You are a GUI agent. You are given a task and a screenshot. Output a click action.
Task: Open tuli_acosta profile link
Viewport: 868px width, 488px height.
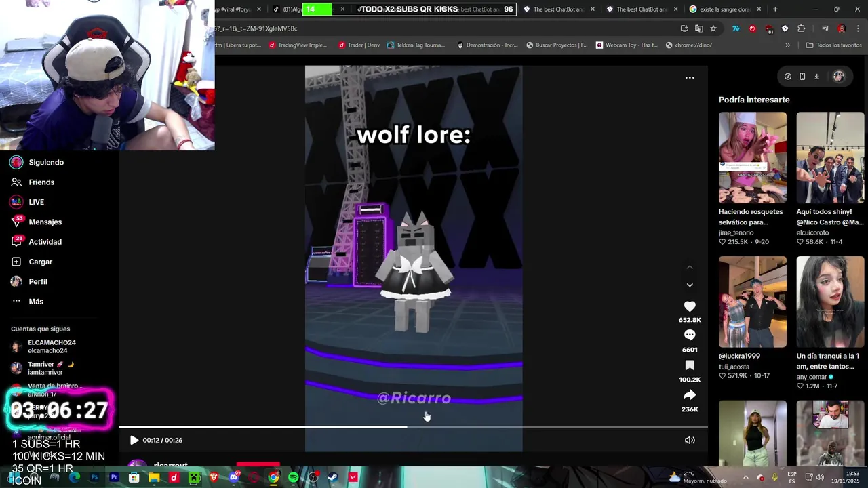click(734, 367)
